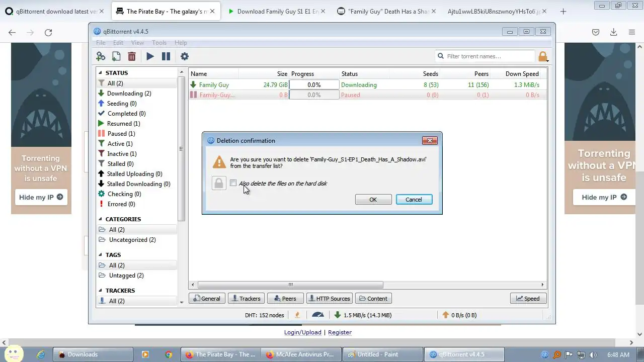Open the Help menu in qBittorrent
644x362 pixels.
pyautogui.click(x=181, y=43)
